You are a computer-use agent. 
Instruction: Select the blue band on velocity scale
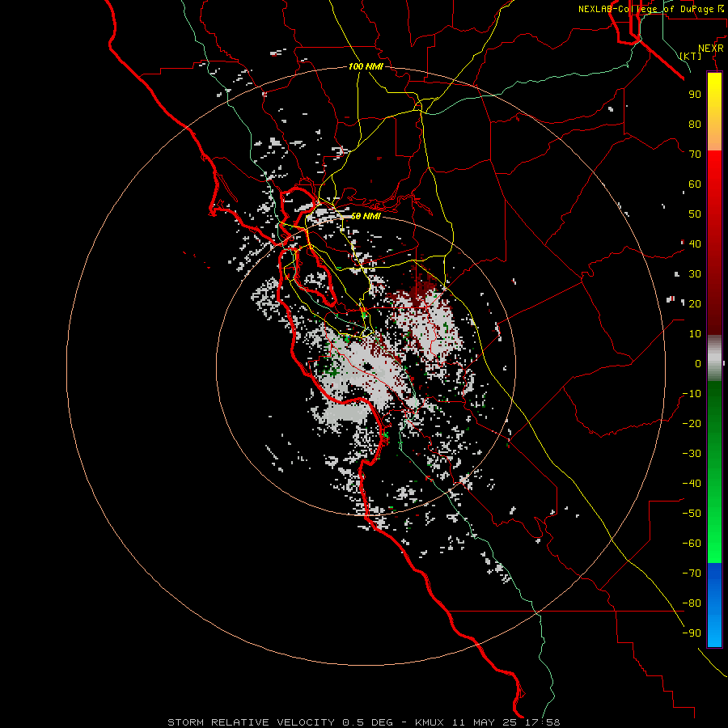coord(714,605)
